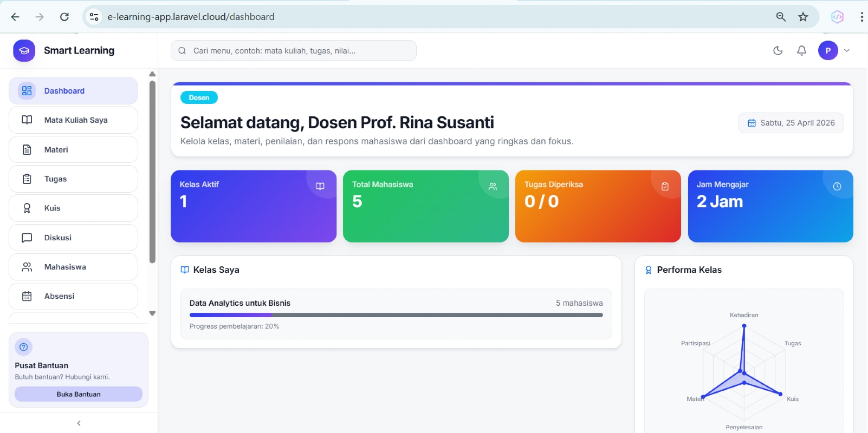The image size is (868, 433).
Task: Expand the profile dropdown chevron
Action: click(x=847, y=50)
